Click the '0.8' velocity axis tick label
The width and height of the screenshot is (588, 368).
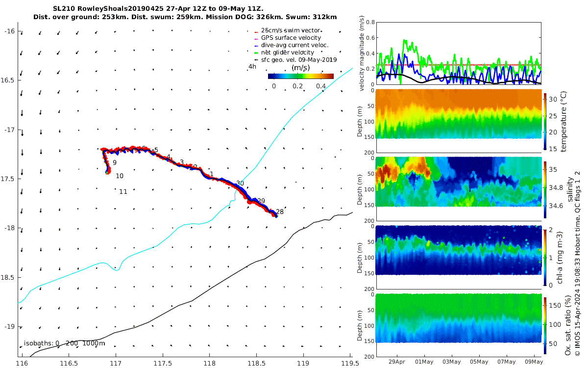tap(369, 22)
